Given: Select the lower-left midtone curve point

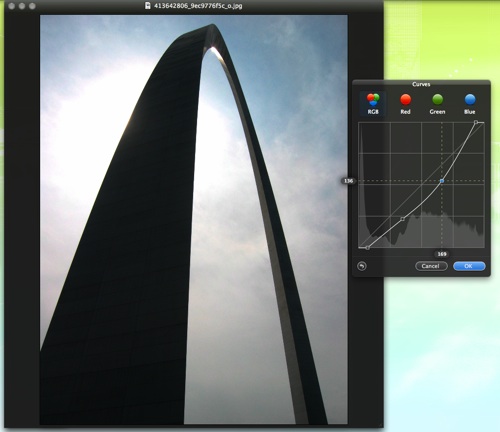Looking at the screenshot, I should click(x=403, y=219).
